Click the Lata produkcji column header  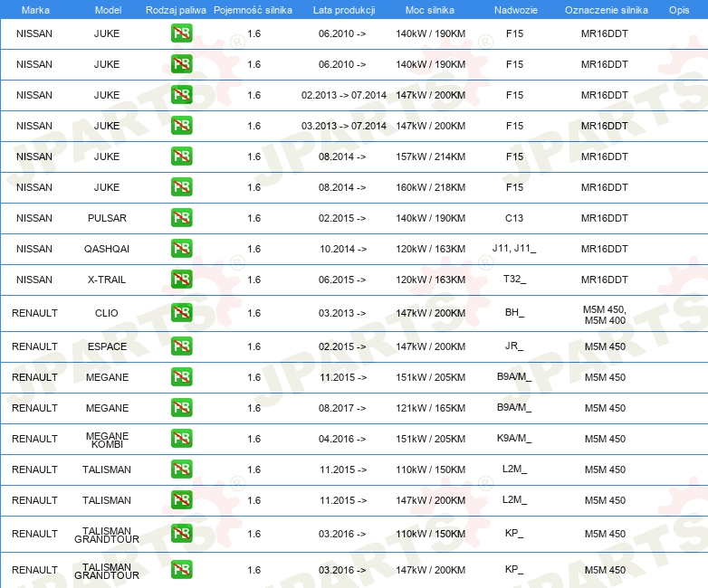[344, 10]
